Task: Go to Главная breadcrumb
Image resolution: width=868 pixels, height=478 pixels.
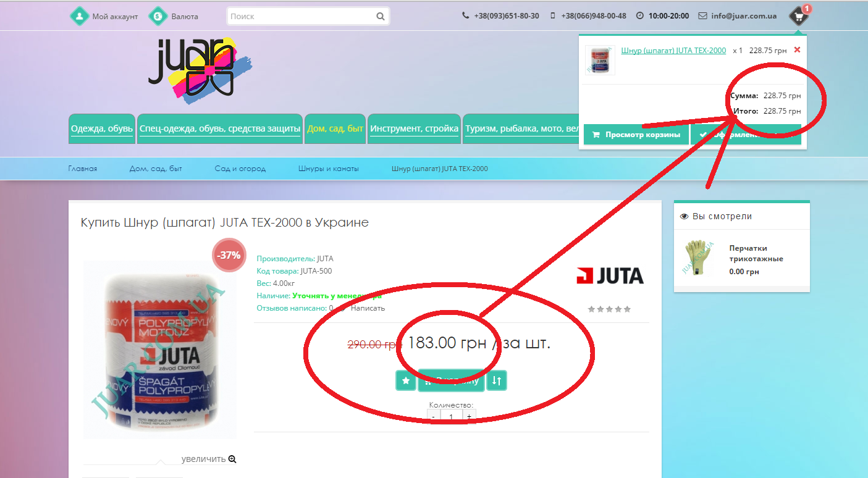Action: [x=83, y=169]
